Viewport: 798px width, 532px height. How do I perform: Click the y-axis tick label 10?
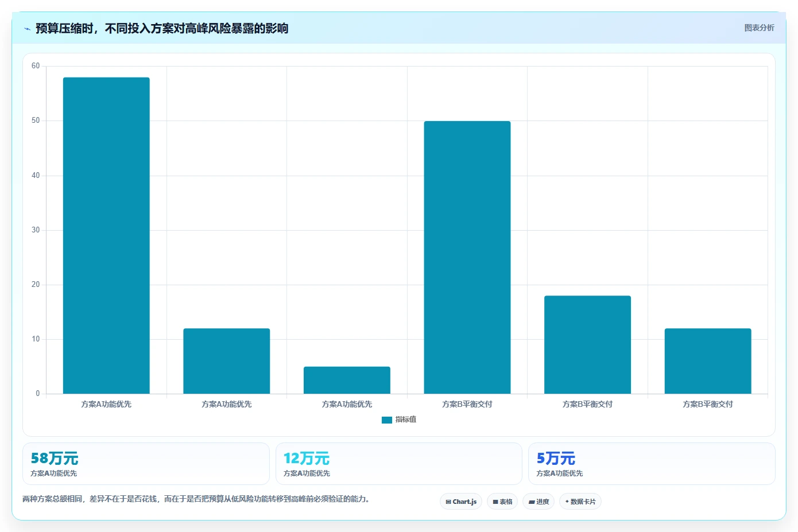[36, 339]
